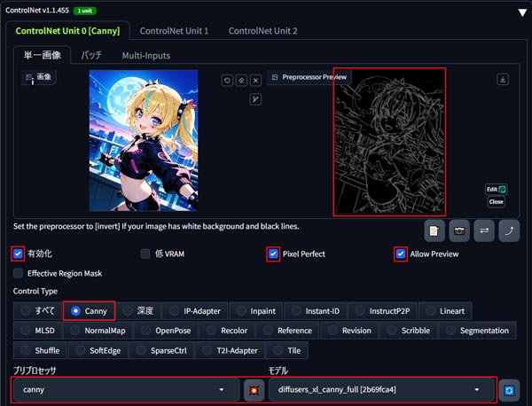Remove the input image with the X icon
The image size is (532, 406).
click(x=255, y=81)
